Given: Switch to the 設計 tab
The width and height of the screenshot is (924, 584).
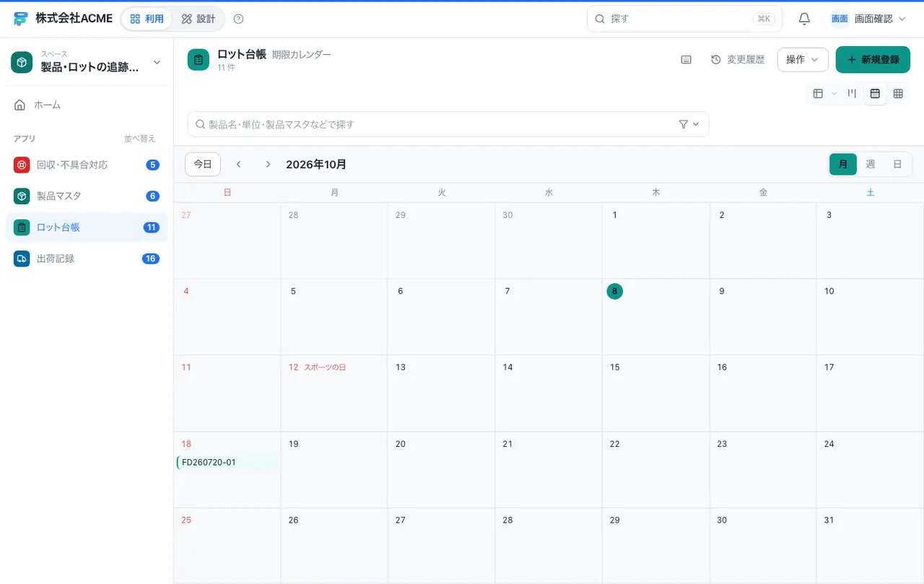Looking at the screenshot, I should pyautogui.click(x=199, y=19).
